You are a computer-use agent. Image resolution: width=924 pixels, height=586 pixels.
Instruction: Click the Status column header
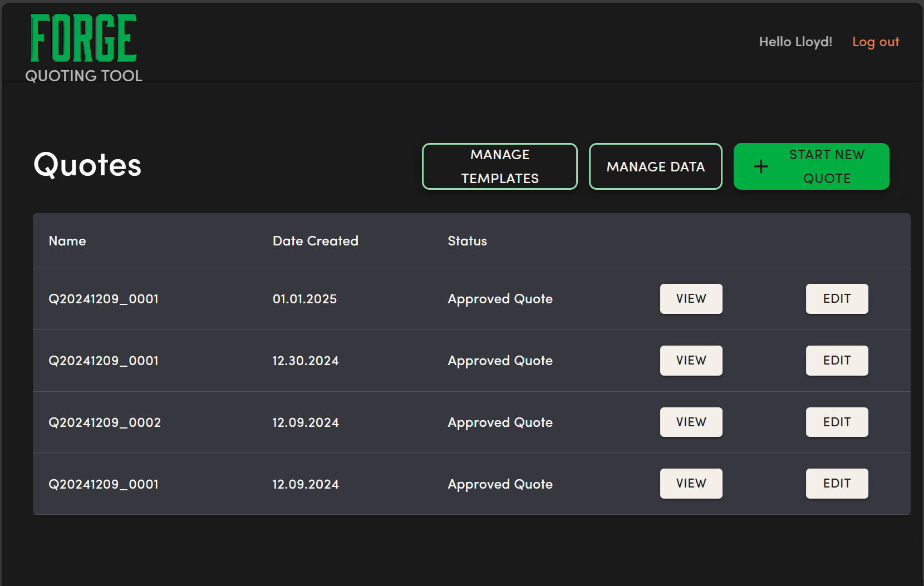(467, 241)
